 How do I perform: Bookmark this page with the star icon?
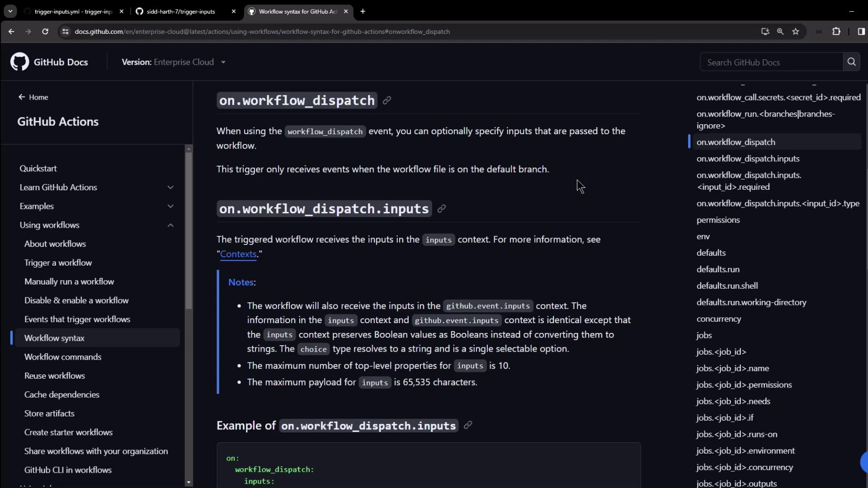pyautogui.click(x=796, y=32)
